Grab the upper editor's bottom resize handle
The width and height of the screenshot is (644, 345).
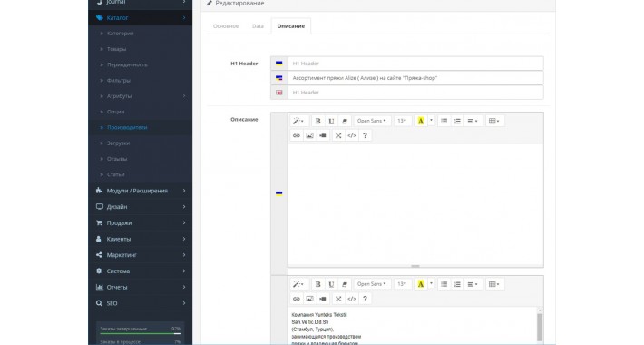point(415,266)
